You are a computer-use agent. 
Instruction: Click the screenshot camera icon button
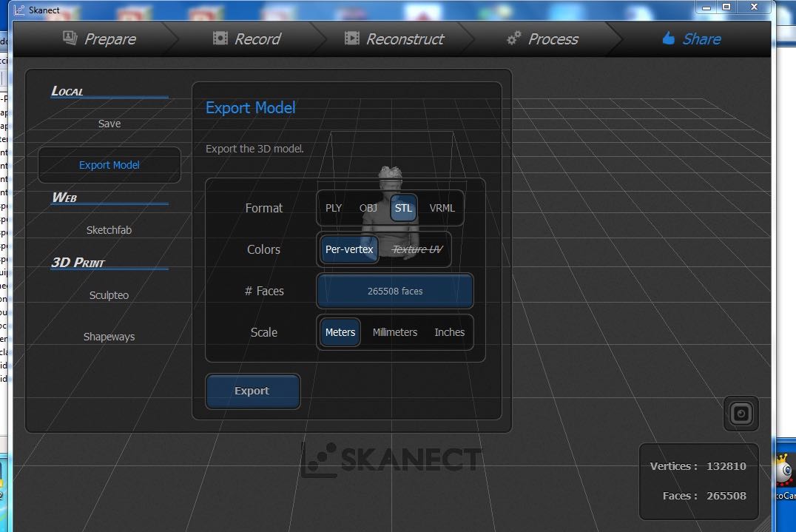click(741, 414)
